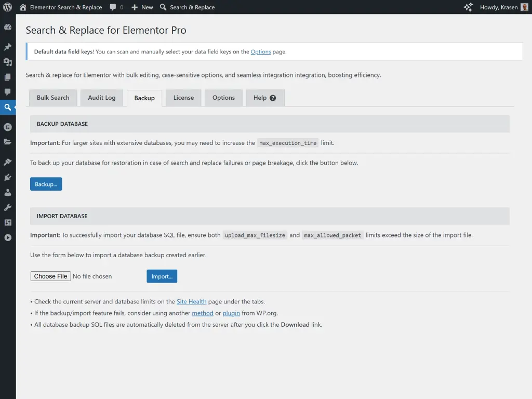Image resolution: width=532 pixels, height=399 pixels.
Task: Click Choose File to select an import file
Action: 50,276
